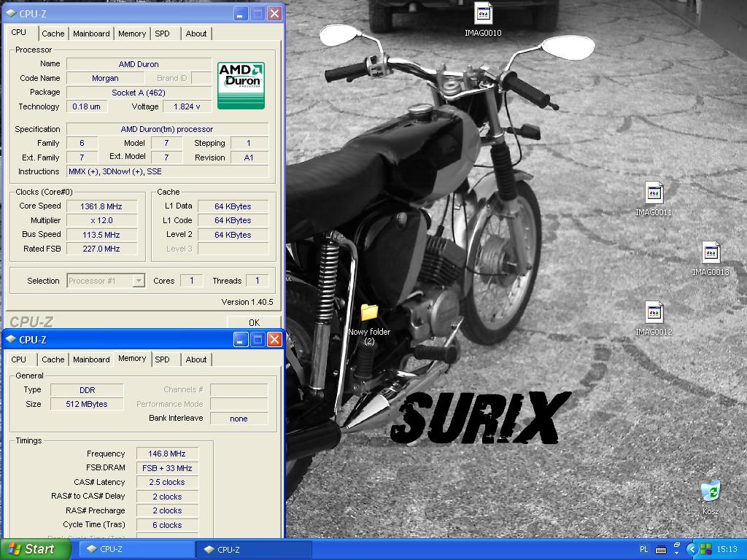Switch to Memory tab in upper CPU-Z window
The image size is (747, 560).
[x=132, y=34]
